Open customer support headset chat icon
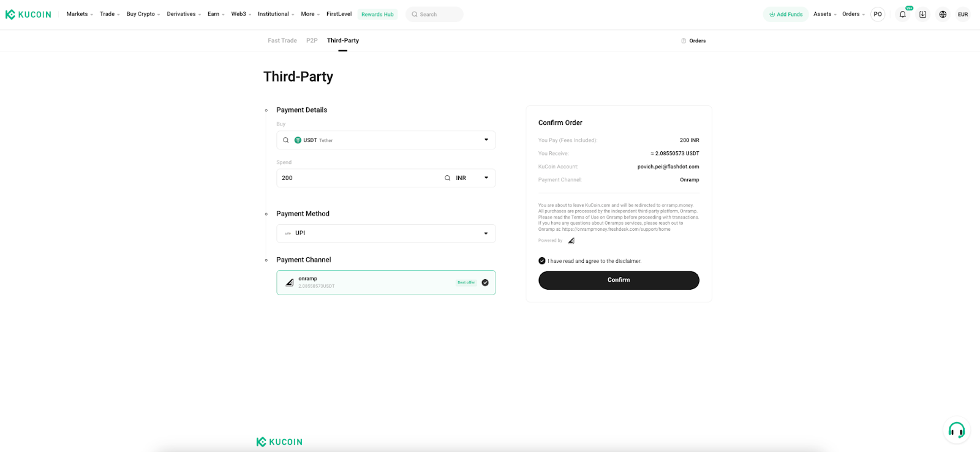 [x=956, y=430]
